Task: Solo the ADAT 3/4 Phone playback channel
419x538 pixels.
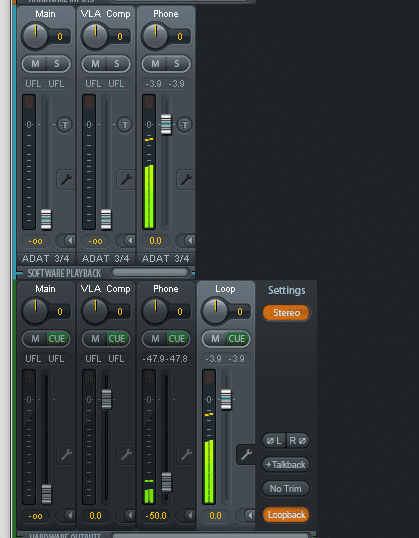Action: [177, 64]
